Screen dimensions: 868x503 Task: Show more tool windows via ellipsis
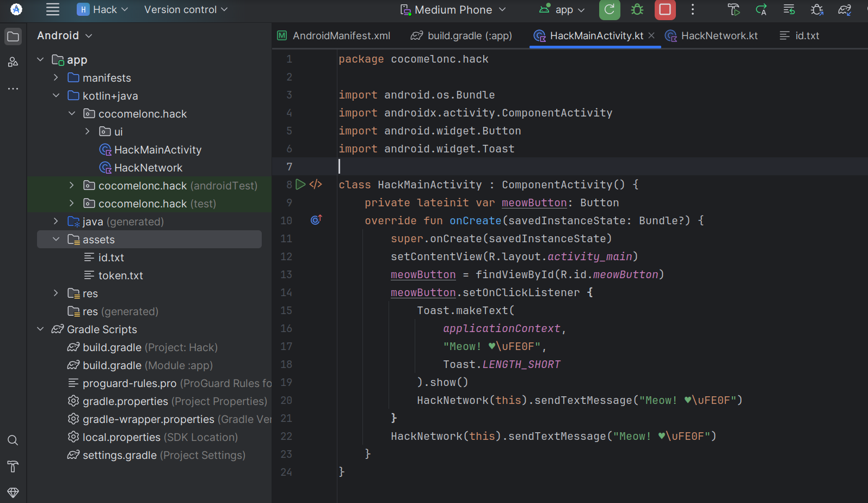[x=13, y=88]
